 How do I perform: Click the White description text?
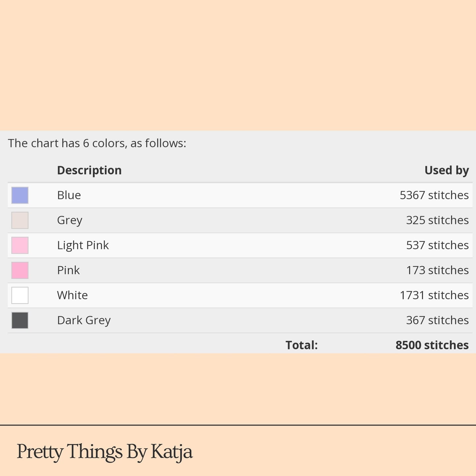click(x=72, y=295)
